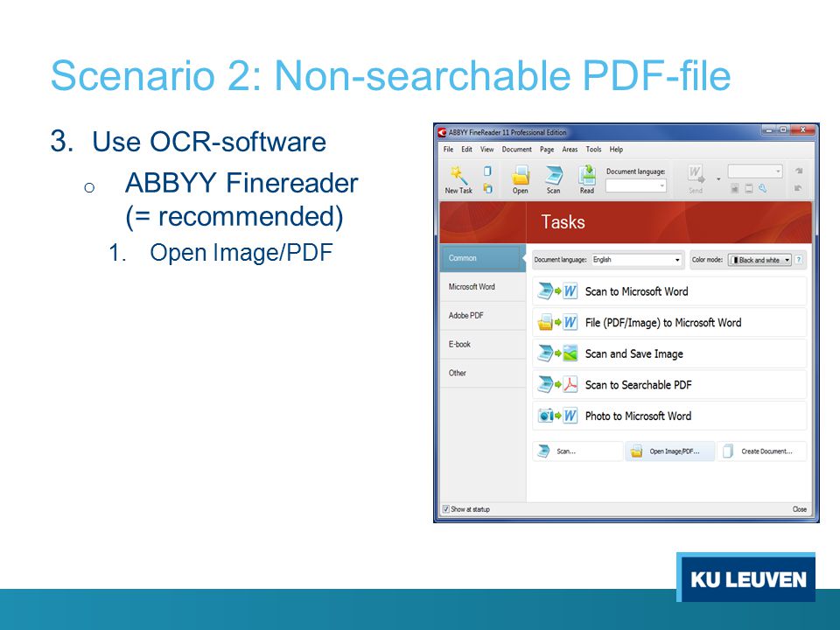Click the page view icon beside the wrench

click(749, 188)
